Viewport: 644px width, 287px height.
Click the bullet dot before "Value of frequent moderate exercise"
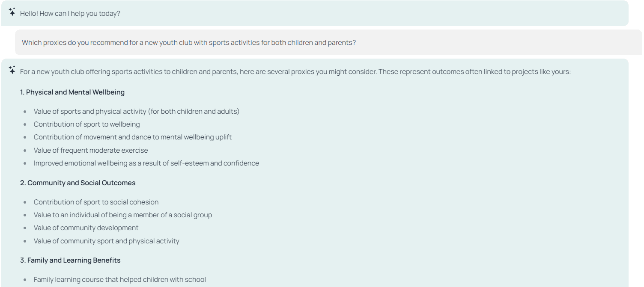click(x=25, y=151)
